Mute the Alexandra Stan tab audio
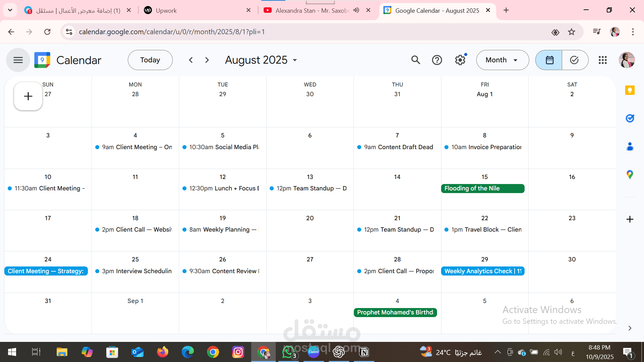644x362 pixels. click(356, 10)
